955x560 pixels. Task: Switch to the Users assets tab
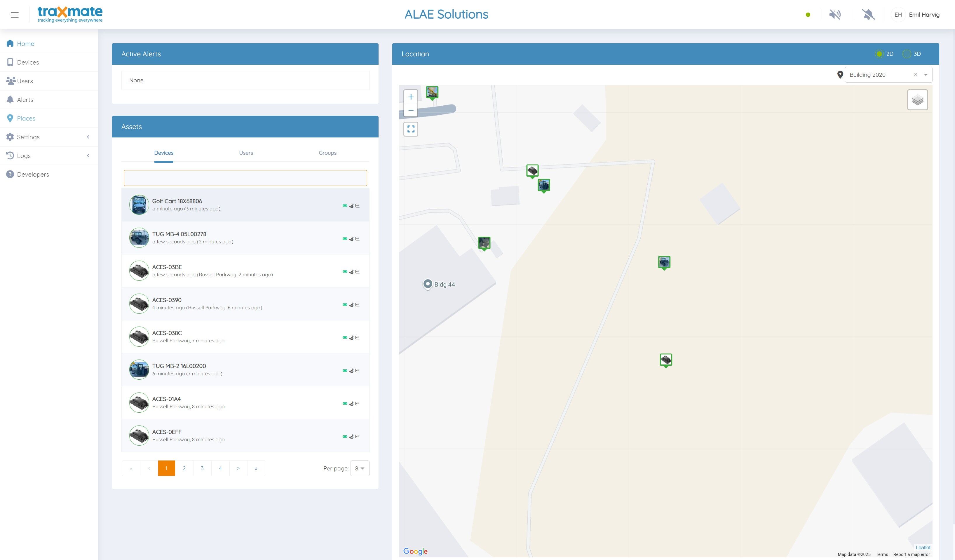246,153
